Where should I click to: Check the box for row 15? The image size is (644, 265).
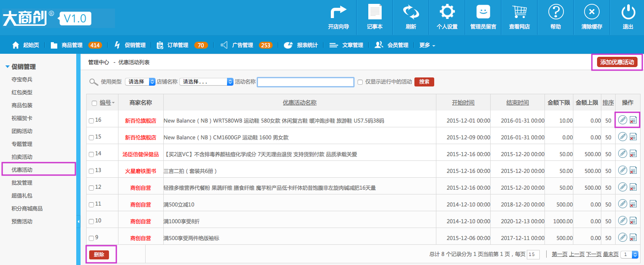pyautogui.click(x=91, y=138)
